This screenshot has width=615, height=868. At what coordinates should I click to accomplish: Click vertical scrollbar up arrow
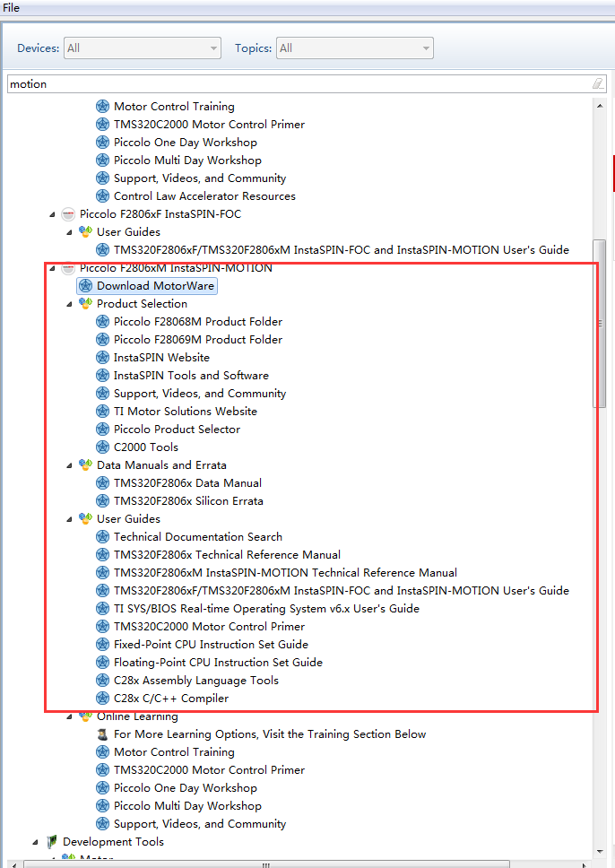tap(600, 105)
